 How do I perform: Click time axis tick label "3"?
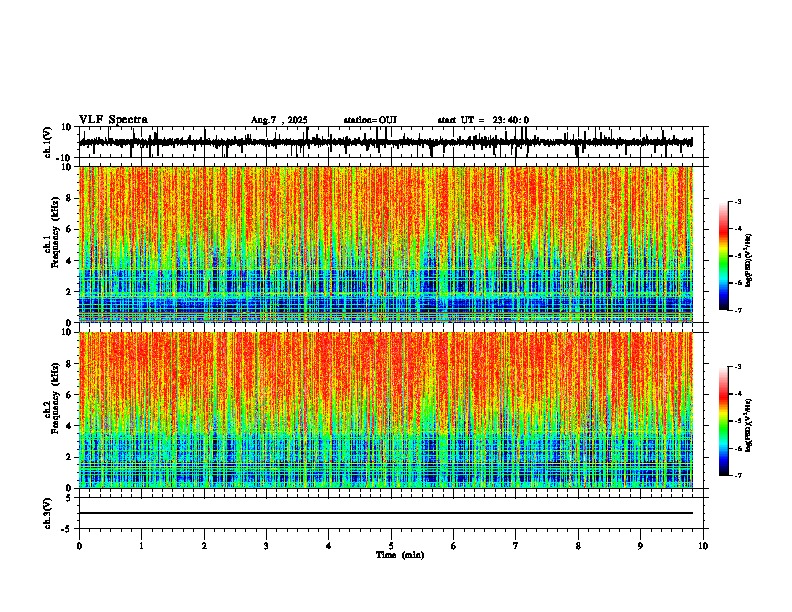pos(266,546)
